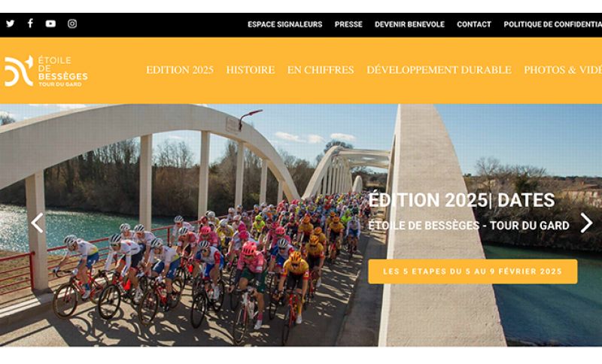Open the En Chiffres menu item

pyautogui.click(x=321, y=70)
